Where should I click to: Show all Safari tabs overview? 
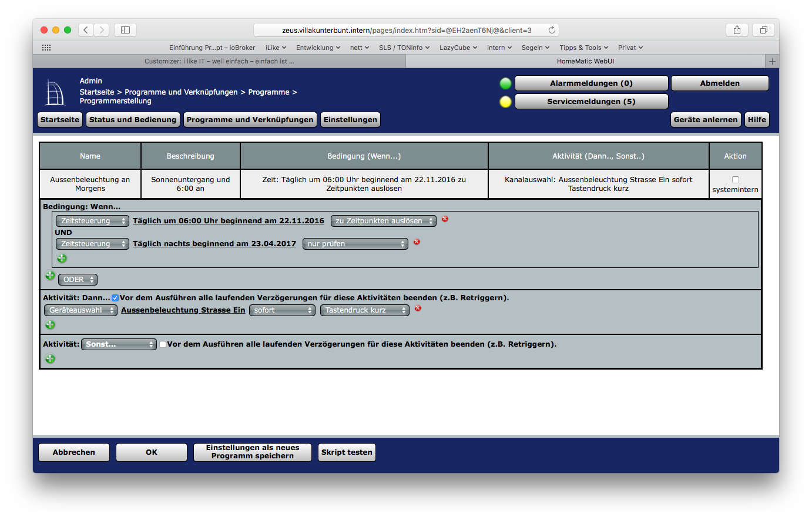pyautogui.click(x=763, y=30)
